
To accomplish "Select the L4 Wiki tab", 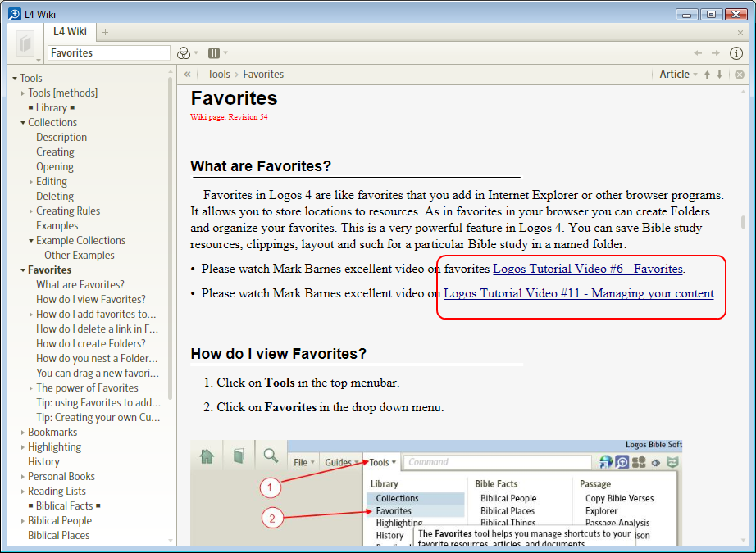I will click(x=70, y=32).
